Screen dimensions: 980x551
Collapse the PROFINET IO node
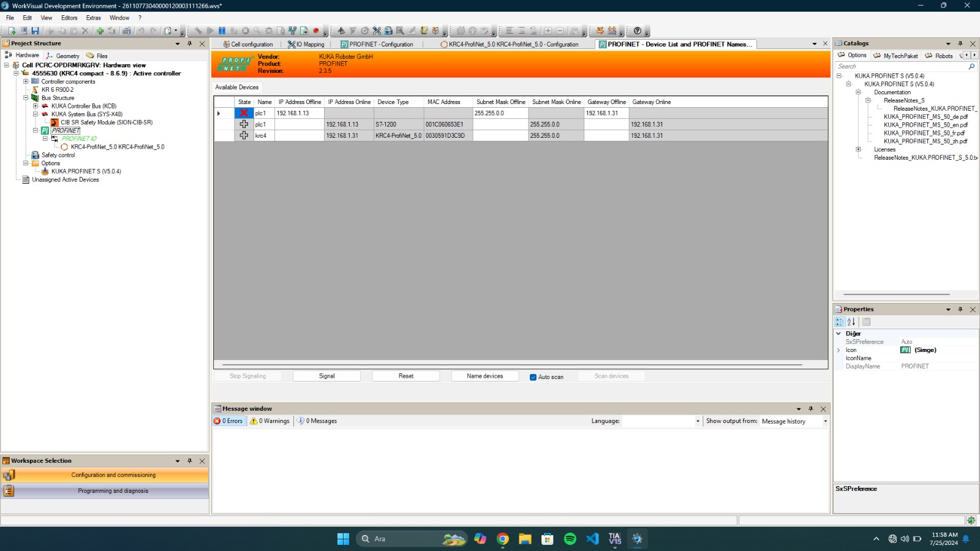pyautogui.click(x=45, y=138)
